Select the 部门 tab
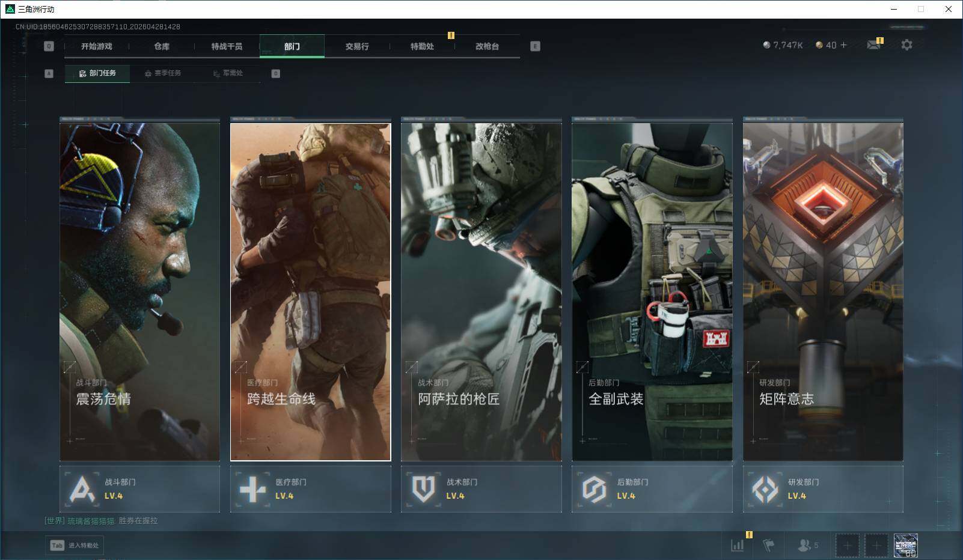The width and height of the screenshot is (963, 560). (x=292, y=46)
